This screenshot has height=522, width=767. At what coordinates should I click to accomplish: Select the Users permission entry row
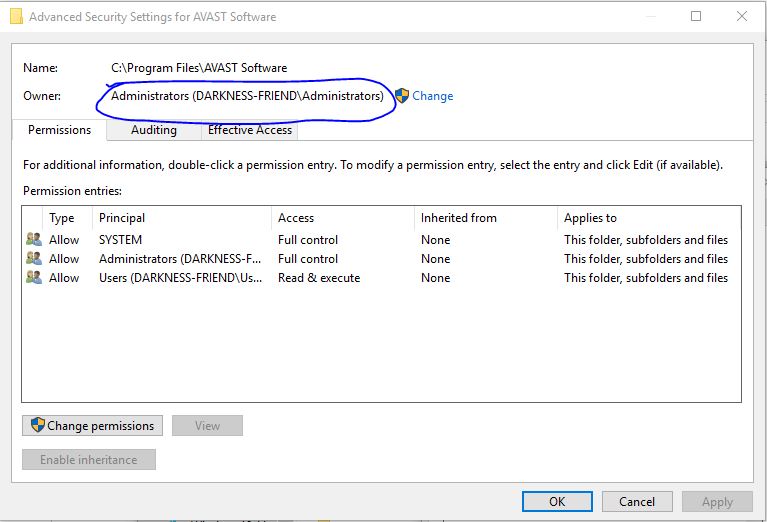click(x=382, y=278)
